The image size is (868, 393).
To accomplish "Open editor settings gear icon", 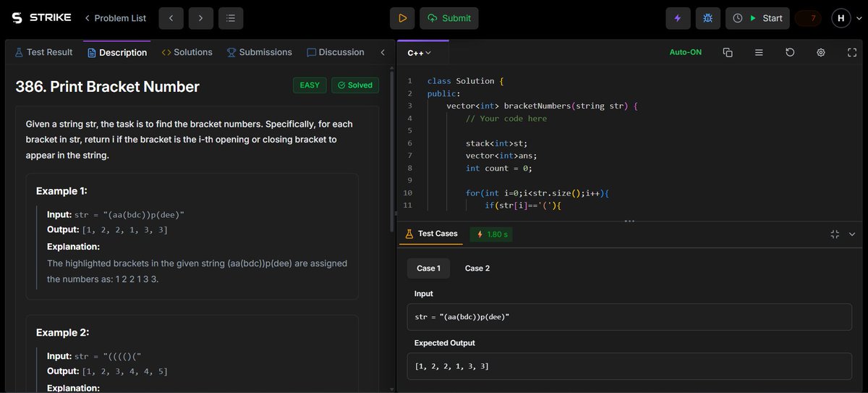I will (x=821, y=53).
